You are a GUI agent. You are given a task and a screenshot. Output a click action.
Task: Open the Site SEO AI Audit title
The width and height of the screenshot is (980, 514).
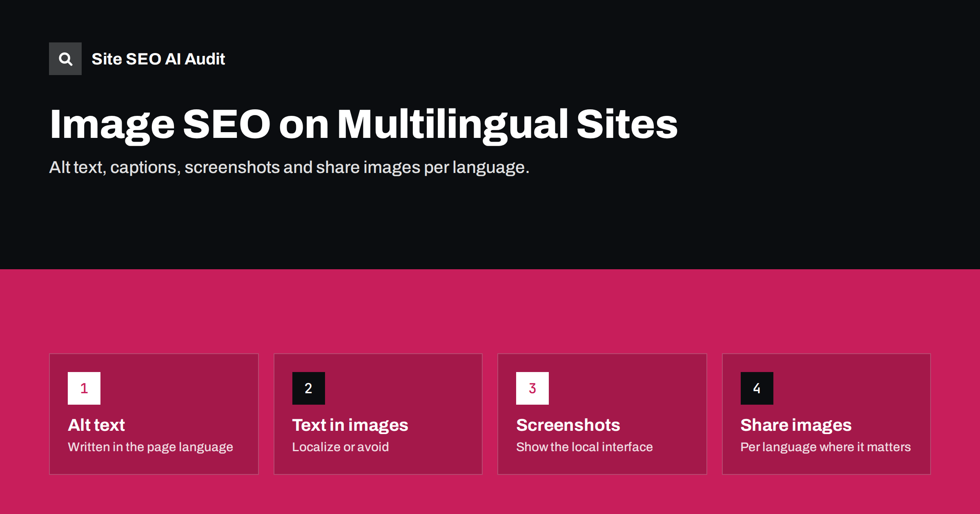click(158, 59)
